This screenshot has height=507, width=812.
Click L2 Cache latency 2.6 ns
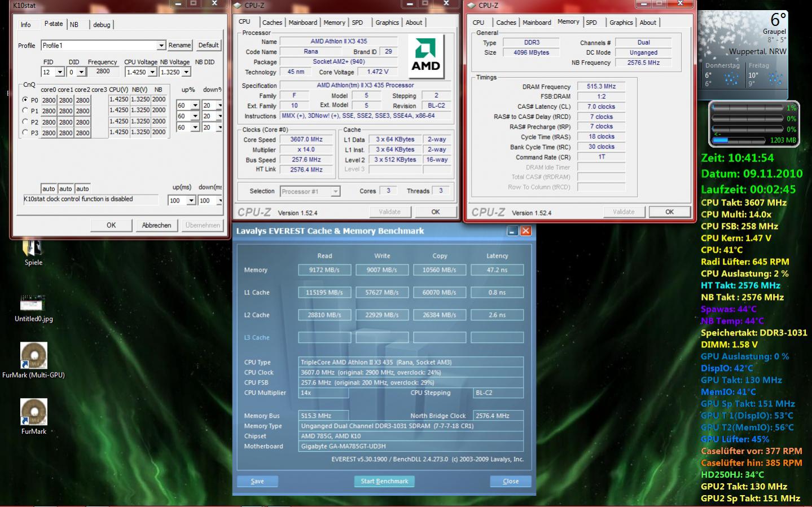coord(497,315)
